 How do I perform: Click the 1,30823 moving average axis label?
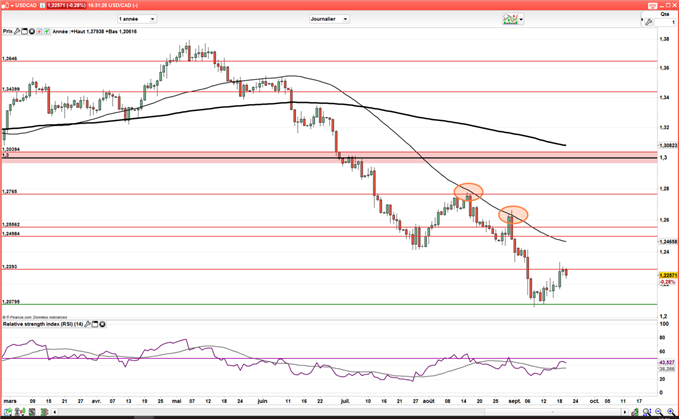[668, 145]
